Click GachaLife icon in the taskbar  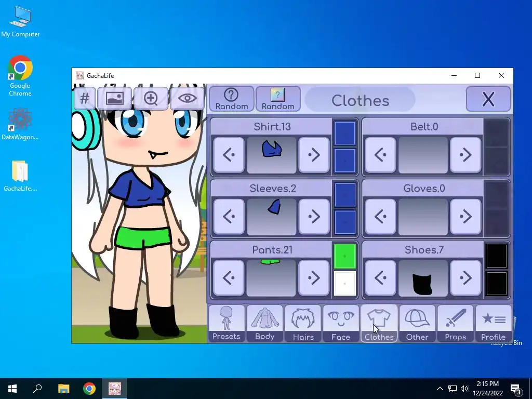[x=115, y=389]
